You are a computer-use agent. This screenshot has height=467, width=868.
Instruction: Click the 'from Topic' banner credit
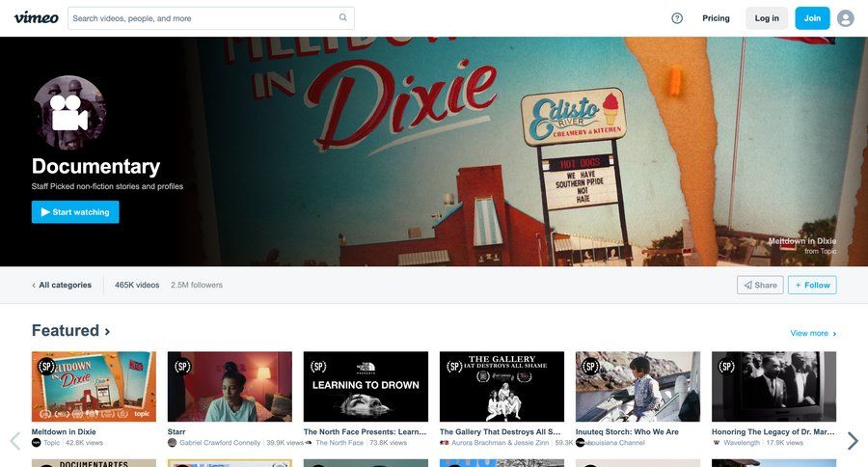tap(821, 251)
